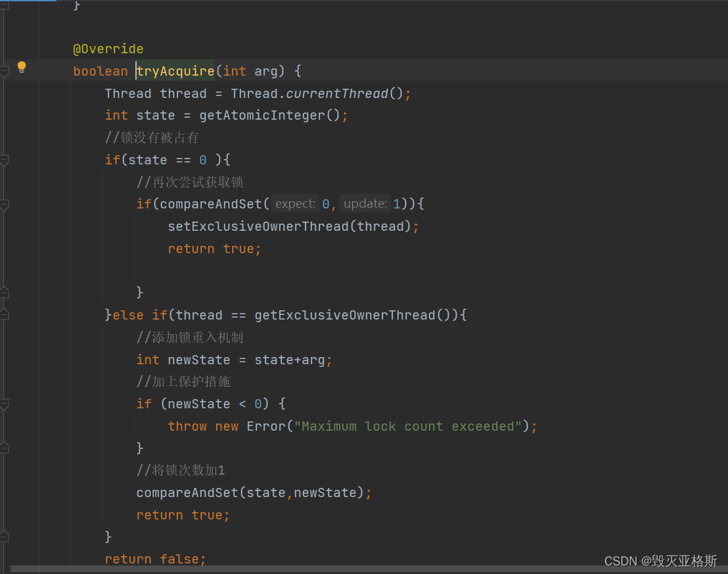Click compareAndSet(state,newState) call
This screenshot has width=728, height=574.
tap(250, 492)
